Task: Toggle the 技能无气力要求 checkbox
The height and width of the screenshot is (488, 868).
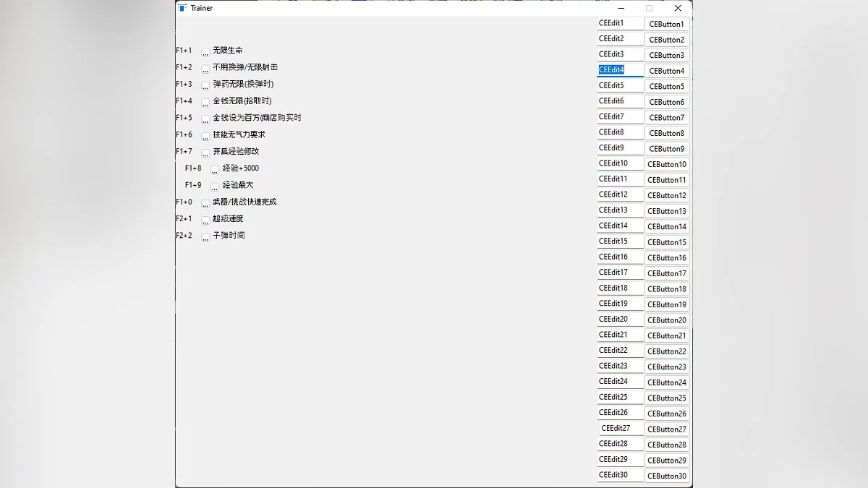Action: point(205,135)
